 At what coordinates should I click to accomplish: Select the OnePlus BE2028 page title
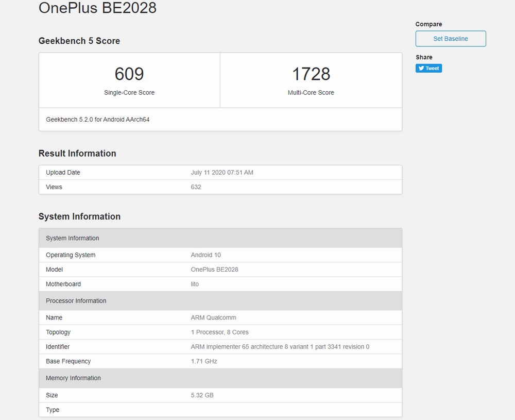97,8
